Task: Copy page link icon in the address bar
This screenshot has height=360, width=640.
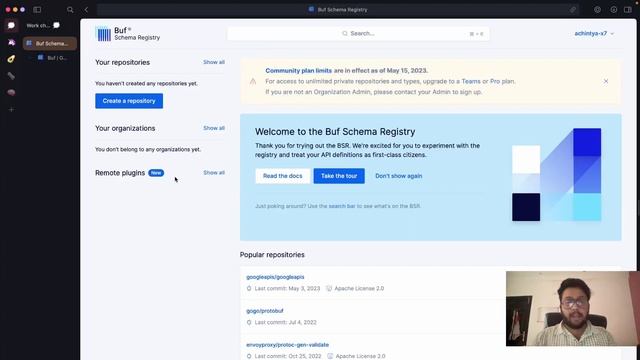Action: point(573,9)
